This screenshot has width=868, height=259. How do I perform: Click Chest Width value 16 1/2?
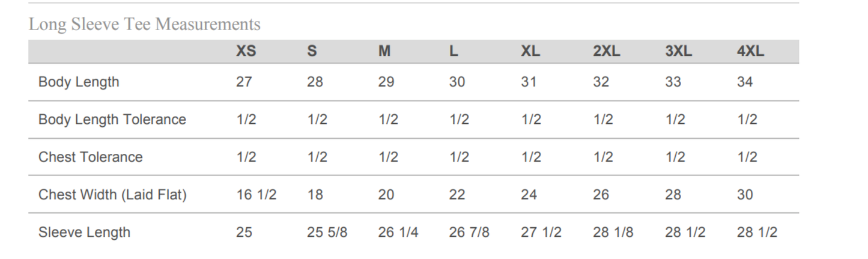click(x=256, y=195)
